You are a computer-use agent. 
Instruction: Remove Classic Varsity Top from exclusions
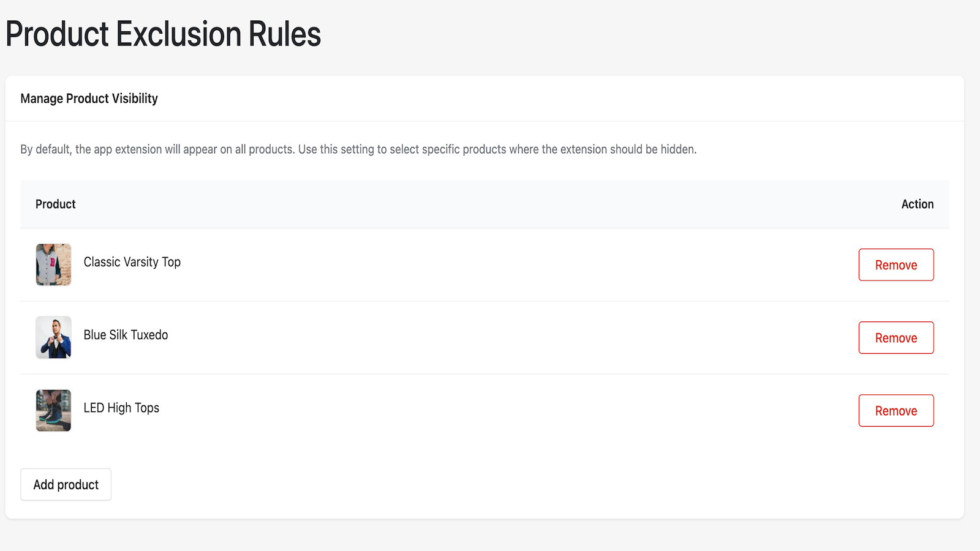point(895,264)
